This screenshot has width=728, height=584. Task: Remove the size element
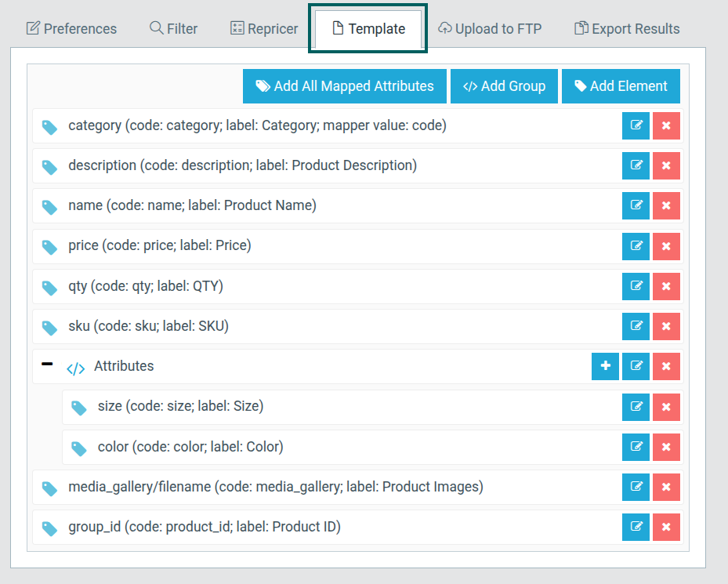[666, 407]
